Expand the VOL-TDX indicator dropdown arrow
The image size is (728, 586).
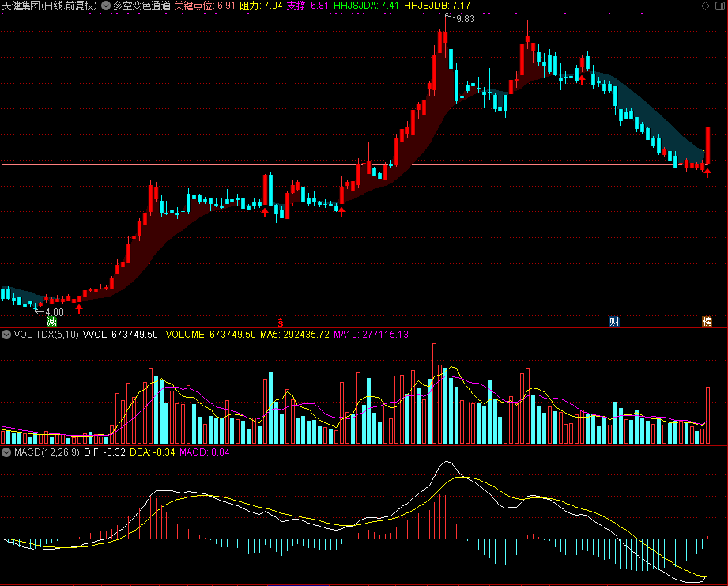[x=6, y=335]
